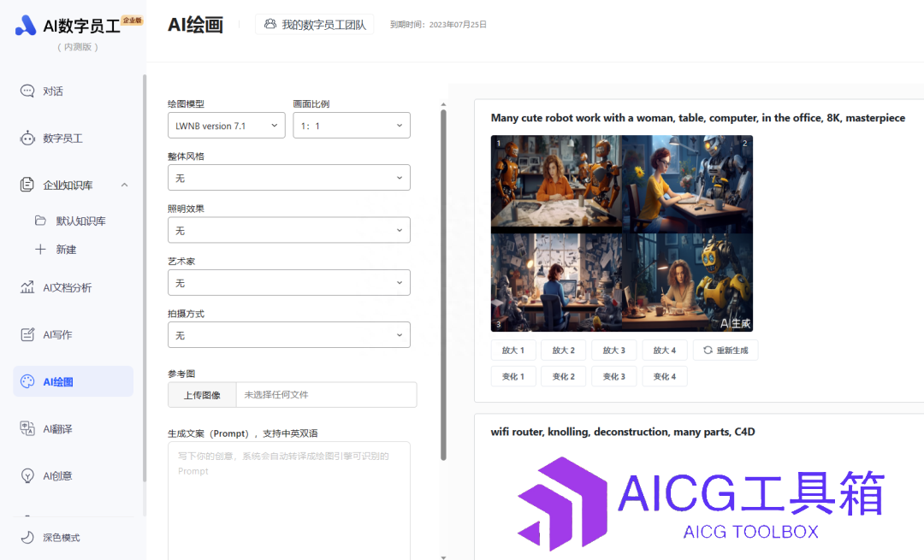Image resolution: width=924 pixels, height=560 pixels.
Task: Click the 我的数字员工团队 button
Action: (x=315, y=24)
